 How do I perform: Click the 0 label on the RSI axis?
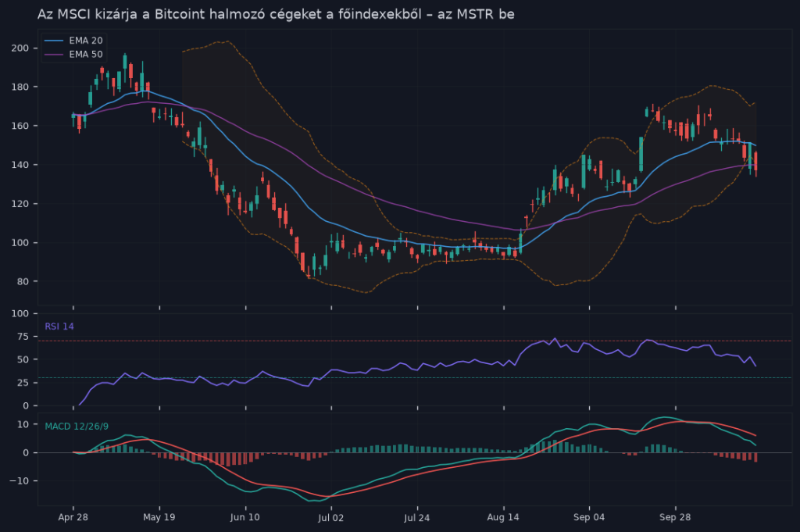[x=27, y=405]
